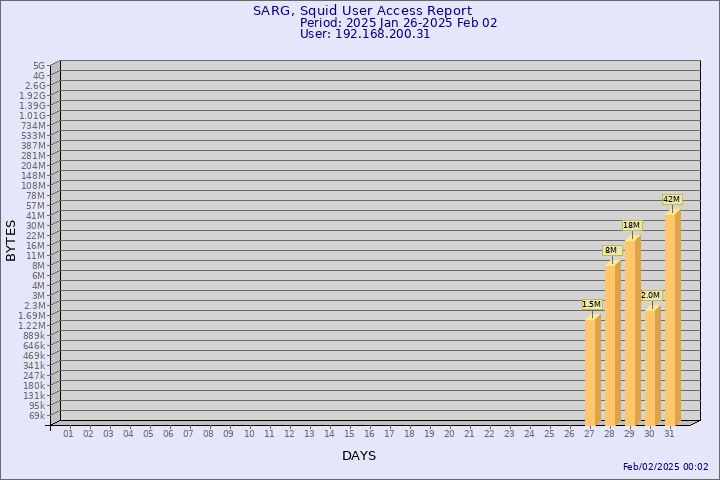Click the SARG Squid User Access Report title

coord(362,11)
